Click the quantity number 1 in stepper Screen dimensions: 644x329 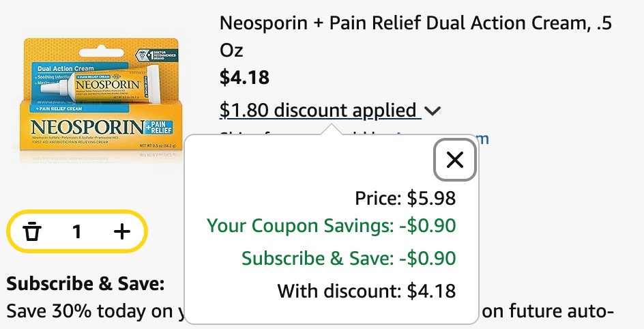[x=77, y=231]
